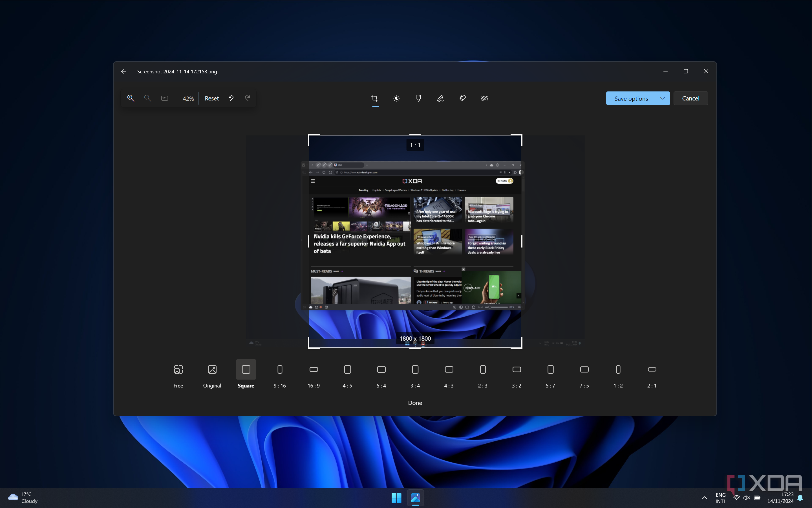Expand the Save options dropdown arrow
Viewport: 812px width, 508px height.
662,98
